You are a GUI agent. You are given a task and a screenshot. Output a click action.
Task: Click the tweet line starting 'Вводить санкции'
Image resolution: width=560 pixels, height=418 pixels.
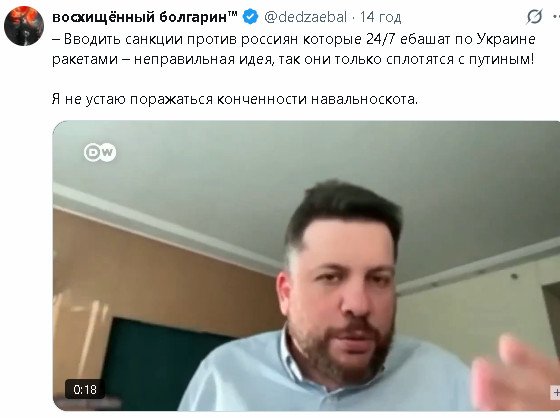click(294, 39)
